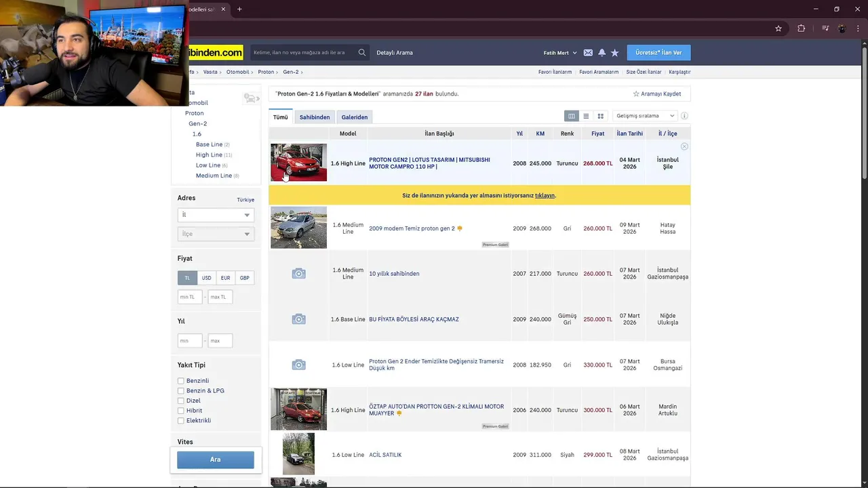Open the notifications bell icon
This screenshot has width=868, height=488.
601,52
